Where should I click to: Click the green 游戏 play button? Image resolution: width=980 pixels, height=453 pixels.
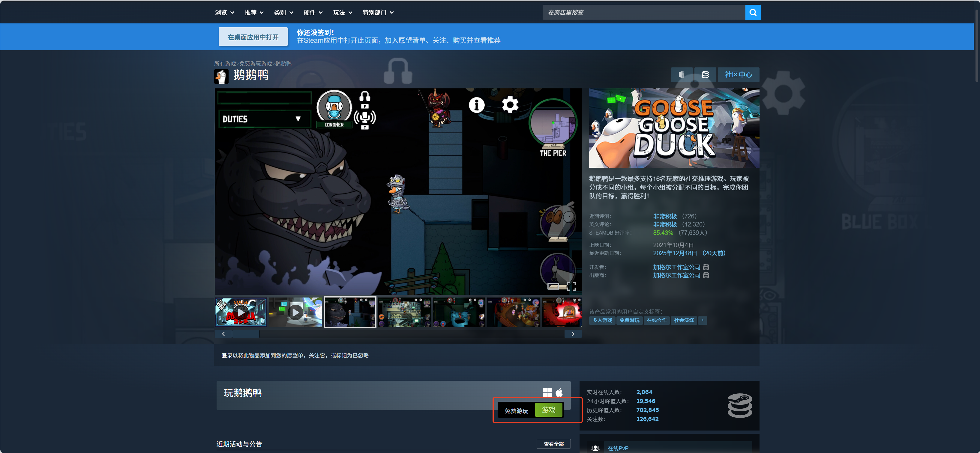point(548,410)
